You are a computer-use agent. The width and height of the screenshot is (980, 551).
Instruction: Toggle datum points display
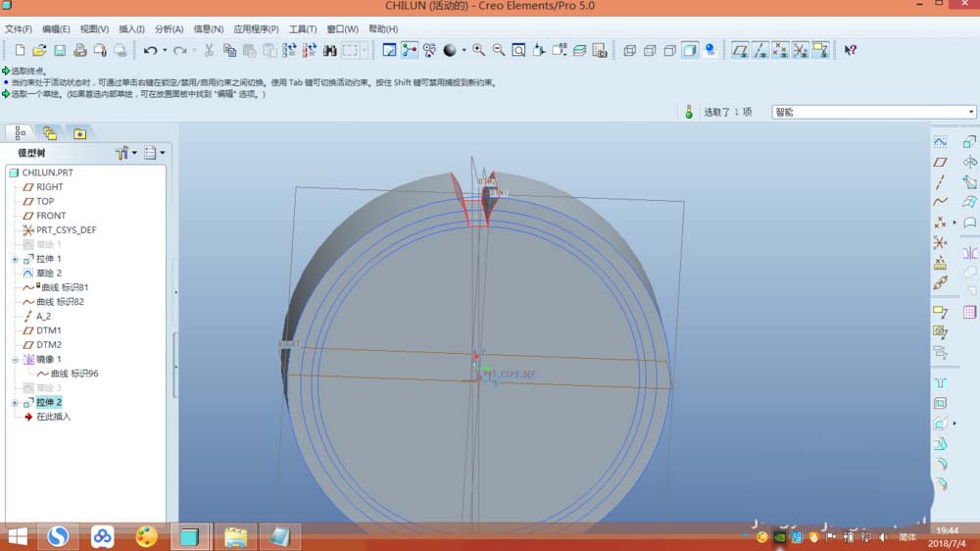[780, 50]
